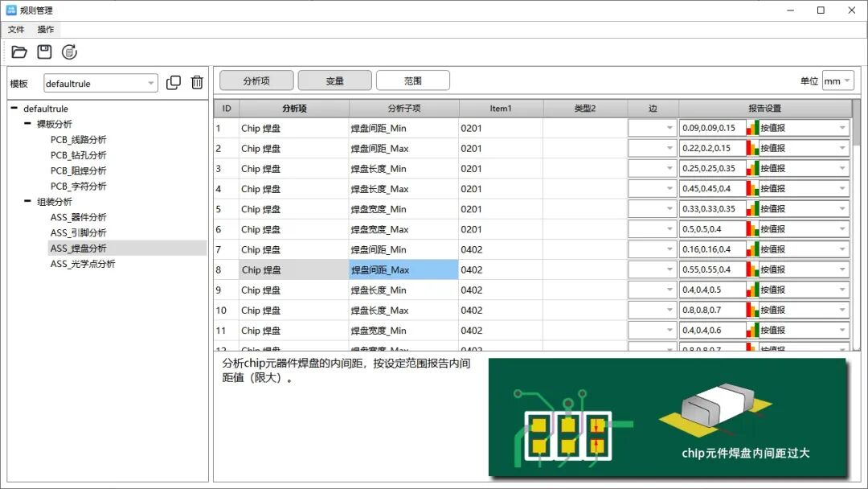The width and height of the screenshot is (868, 489).
Task: Delete the template with the trash icon
Action: (x=197, y=83)
